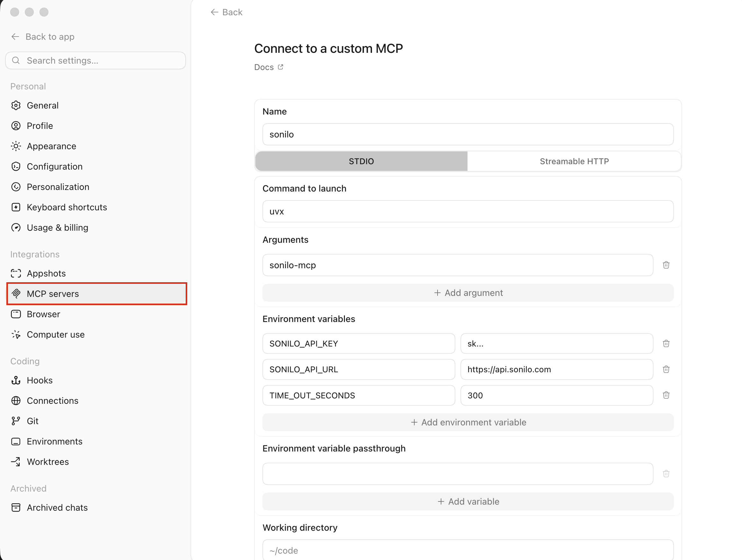
Task: Switch to Streamable HTTP transport
Action: (x=574, y=161)
